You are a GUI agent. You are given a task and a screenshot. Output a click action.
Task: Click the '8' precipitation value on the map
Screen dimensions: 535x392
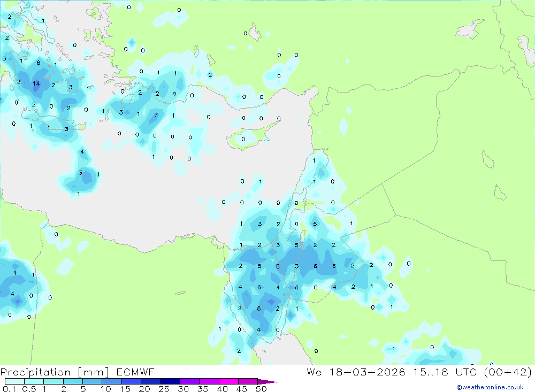click(x=278, y=266)
